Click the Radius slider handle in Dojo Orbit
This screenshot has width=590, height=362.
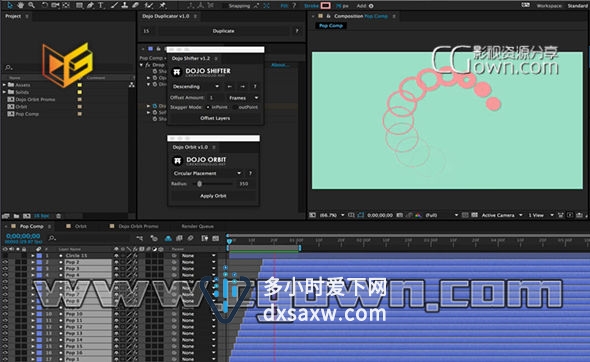click(x=199, y=184)
